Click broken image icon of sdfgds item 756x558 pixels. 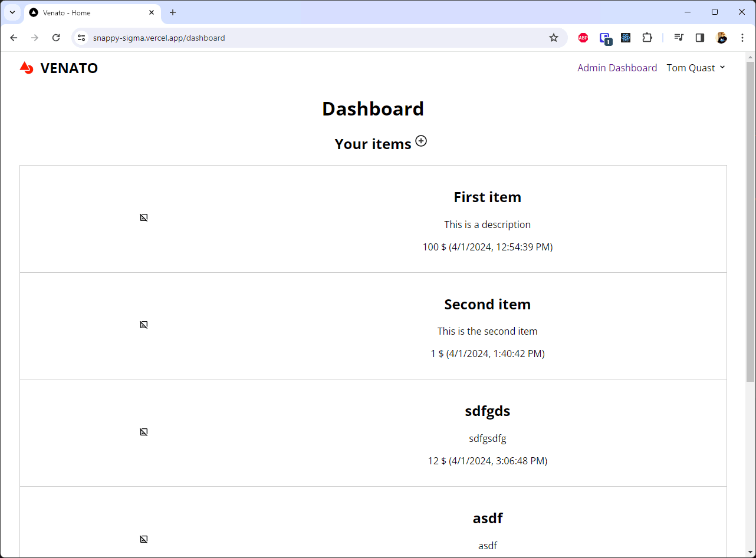[x=144, y=432]
